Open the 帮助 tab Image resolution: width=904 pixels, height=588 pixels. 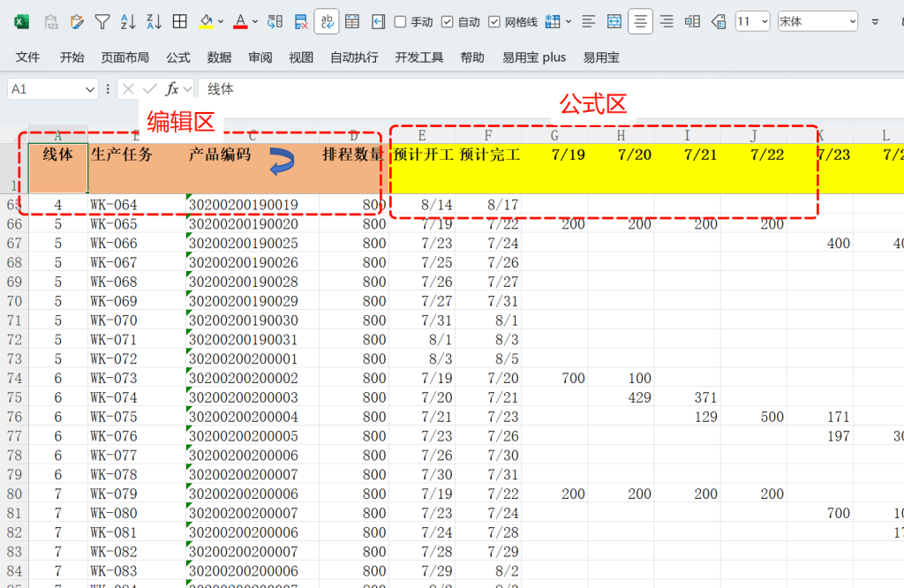coord(472,57)
